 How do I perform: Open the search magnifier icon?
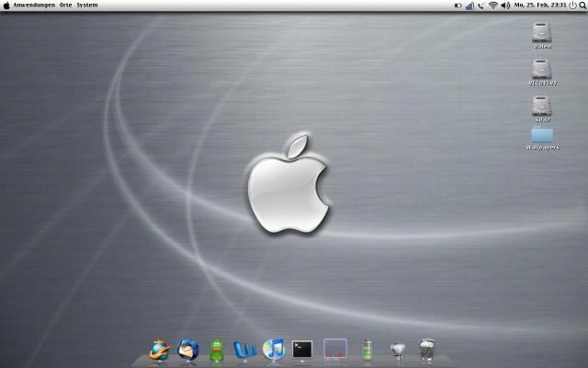coord(582,6)
